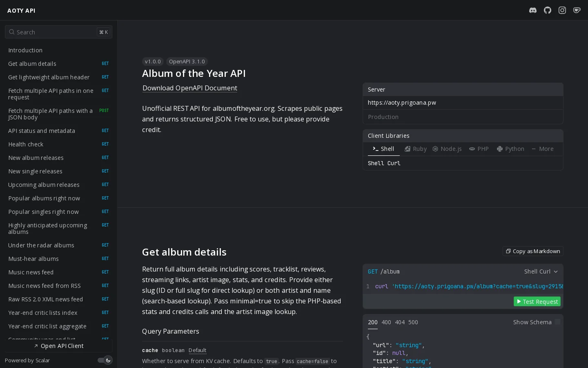Select the 400 response tab
Image resolution: width=588 pixels, height=368 pixels.
click(x=386, y=322)
